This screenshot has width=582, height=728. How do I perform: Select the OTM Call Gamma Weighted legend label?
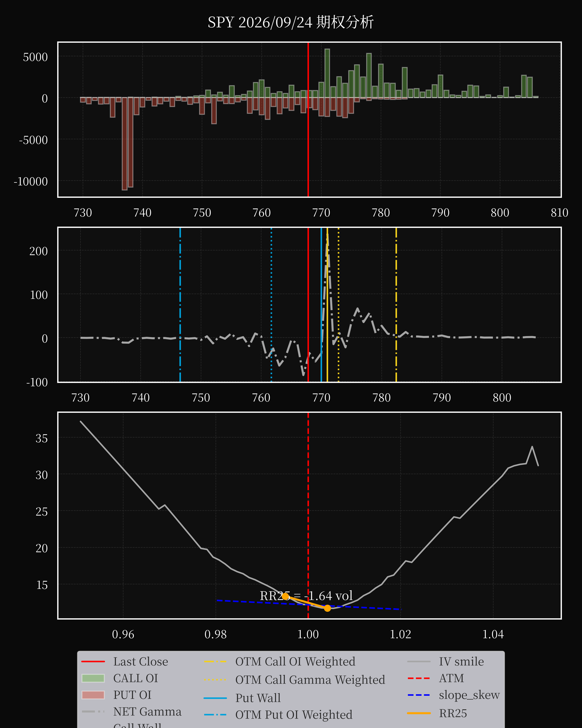[x=310, y=680]
